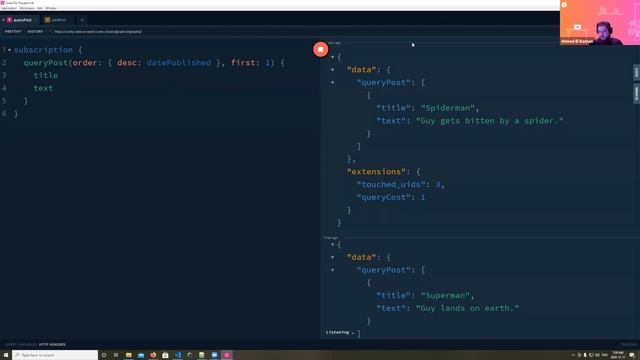Click the title field on line 3
This screenshot has height=360, width=640.
46,75
